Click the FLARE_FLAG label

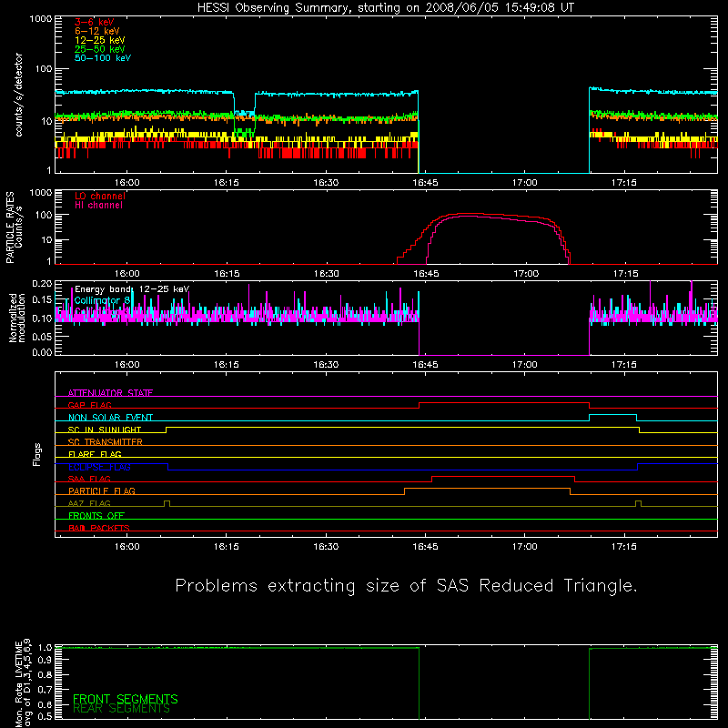[95, 454]
